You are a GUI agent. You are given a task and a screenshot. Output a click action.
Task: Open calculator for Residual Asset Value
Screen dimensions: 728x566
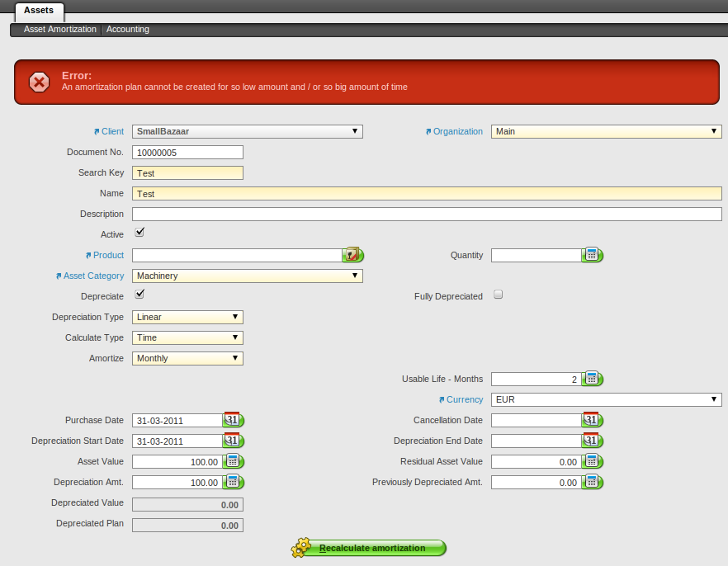[x=592, y=461]
